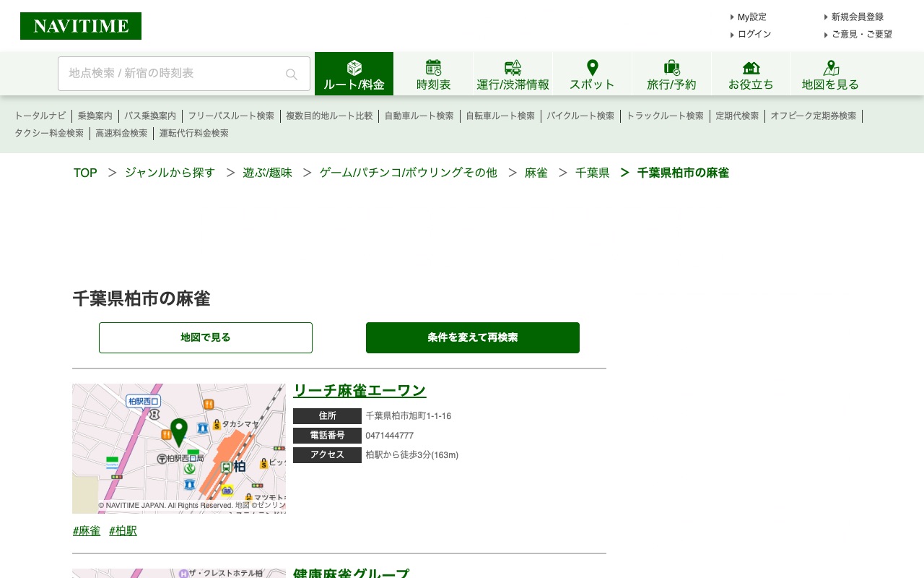Select the #麻雀 hashtag link
The height and width of the screenshot is (578, 924).
pyautogui.click(x=87, y=531)
